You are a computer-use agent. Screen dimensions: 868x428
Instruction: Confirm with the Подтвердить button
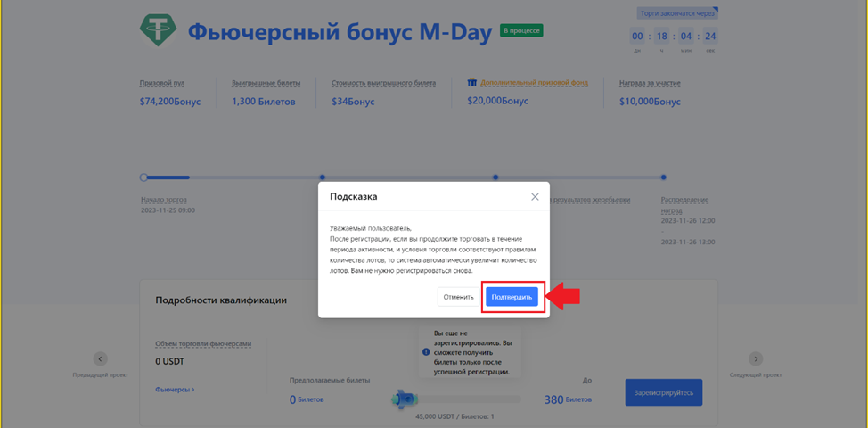click(512, 297)
